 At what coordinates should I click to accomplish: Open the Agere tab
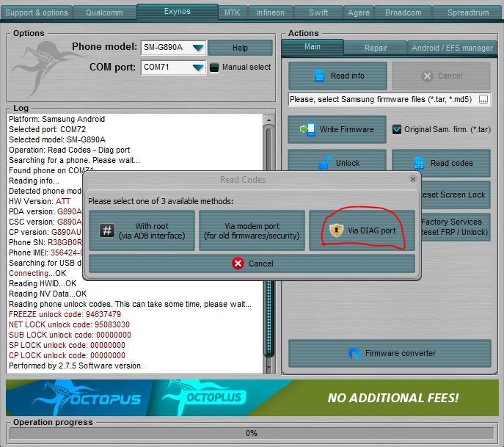pyautogui.click(x=359, y=12)
